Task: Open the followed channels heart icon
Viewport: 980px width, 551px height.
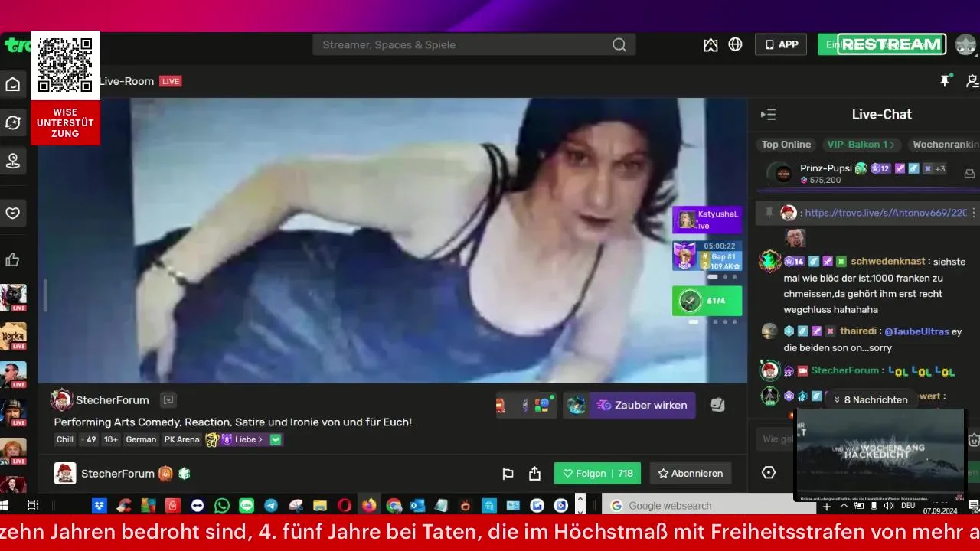Action: 12,213
